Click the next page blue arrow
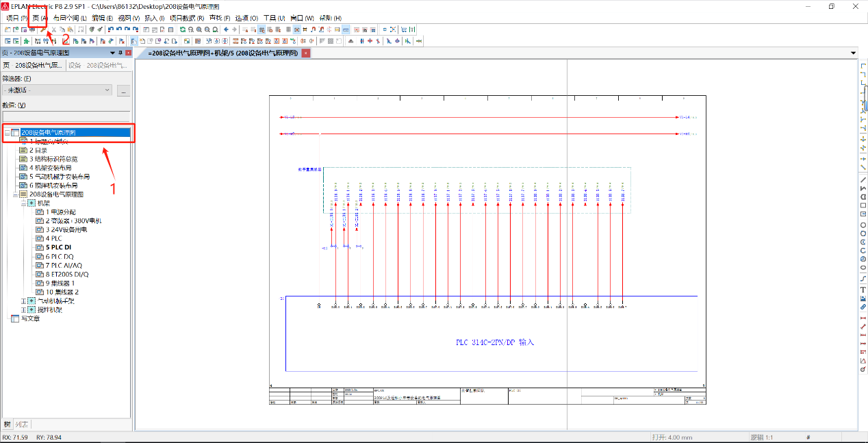This screenshot has height=443, width=868. coord(234,30)
